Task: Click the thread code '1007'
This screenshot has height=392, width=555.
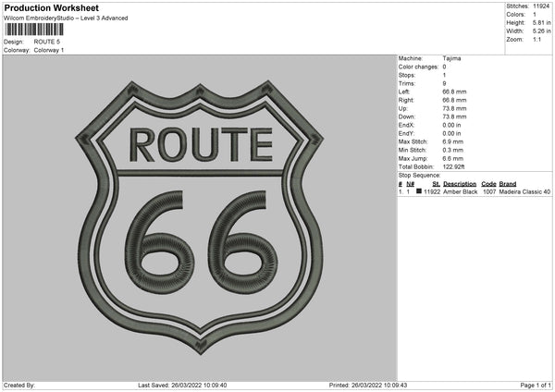Action: point(489,191)
